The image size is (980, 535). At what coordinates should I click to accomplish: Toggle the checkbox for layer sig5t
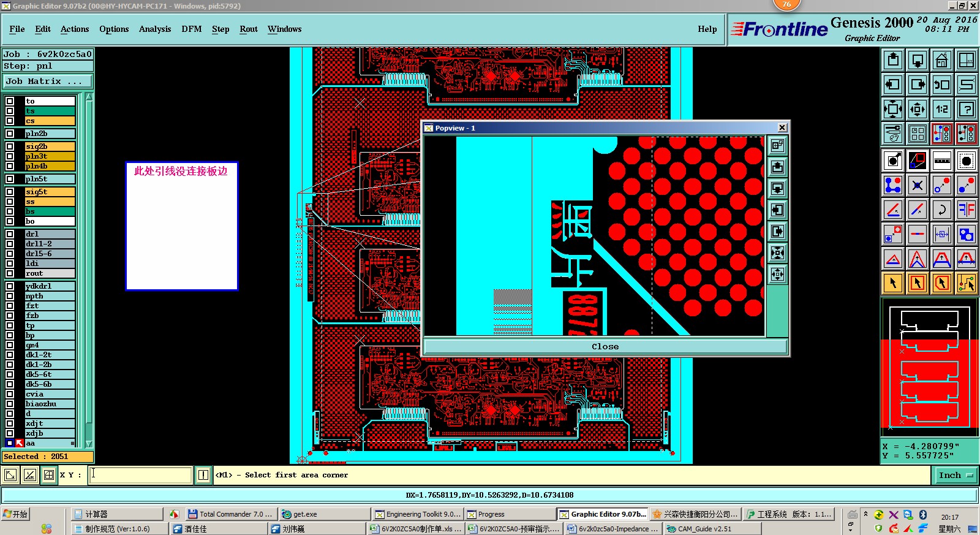tap(10, 192)
